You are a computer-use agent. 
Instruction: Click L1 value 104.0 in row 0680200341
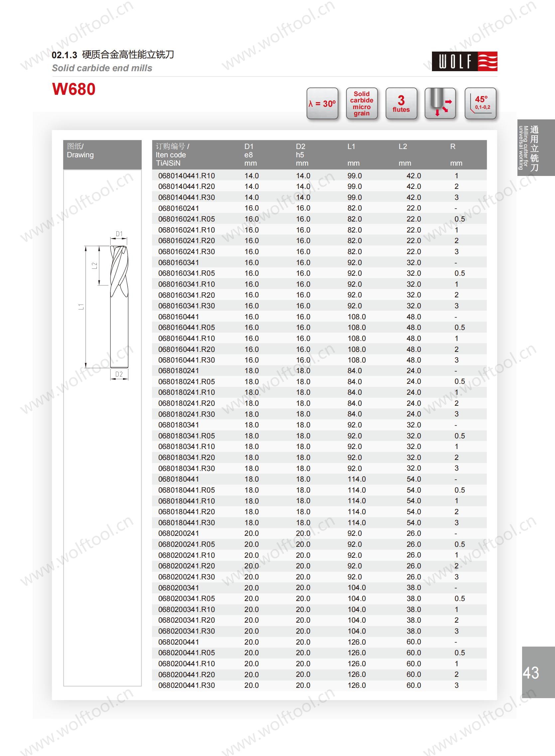[356, 588]
